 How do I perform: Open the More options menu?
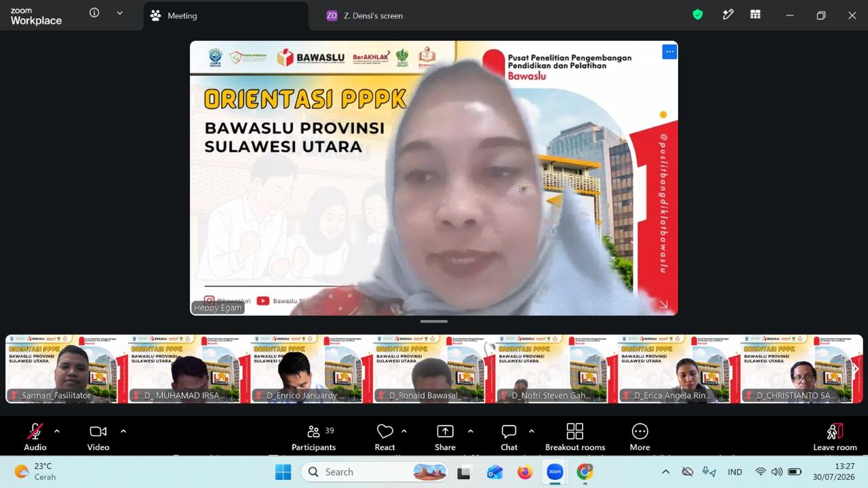pyautogui.click(x=639, y=436)
